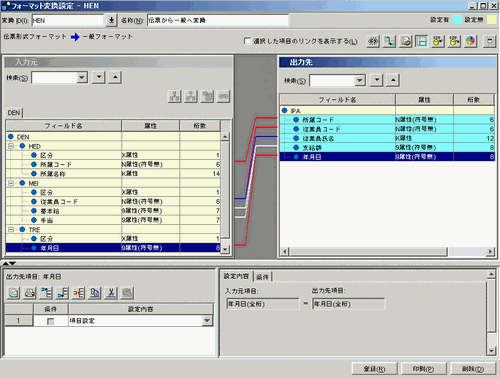Click the copy icon in lower toolbar
Screen dimensions: 500x378
pos(95,293)
